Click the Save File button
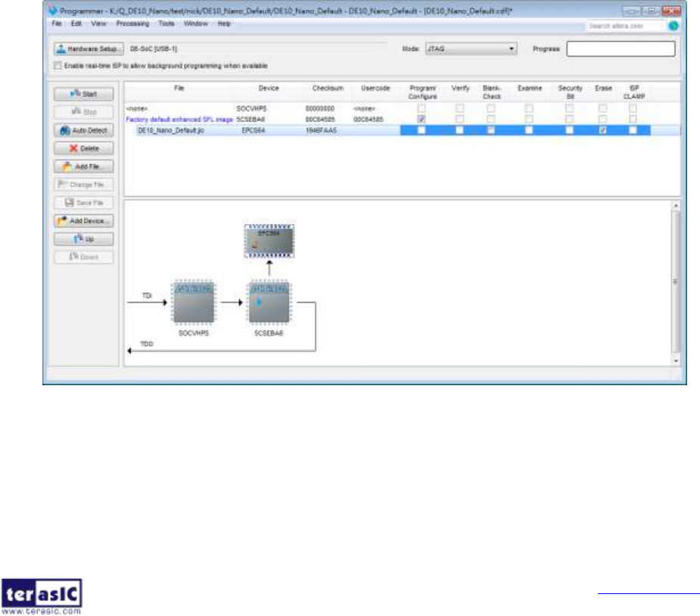700x616 pixels. 83,203
